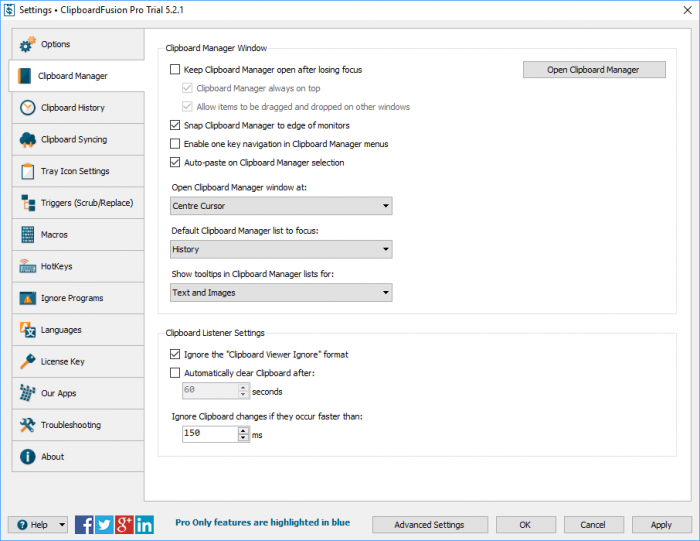Uncheck Snap Clipboard Manager to edge of monitors
The height and width of the screenshot is (541, 700).
175,125
